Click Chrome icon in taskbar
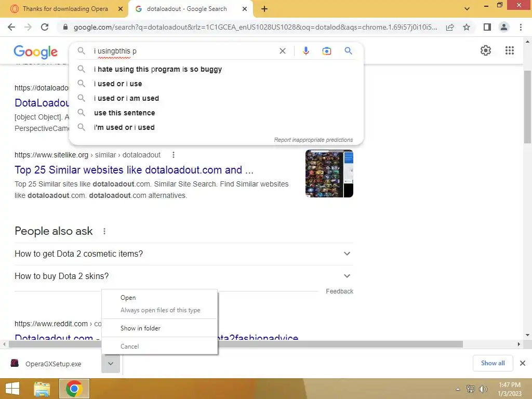This screenshot has height=399, width=532. click(74, 389)
